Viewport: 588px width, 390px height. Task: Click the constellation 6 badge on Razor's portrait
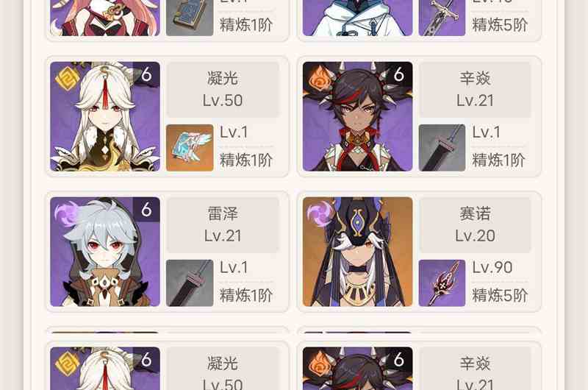pyautogui.click(x=146, y=209)
